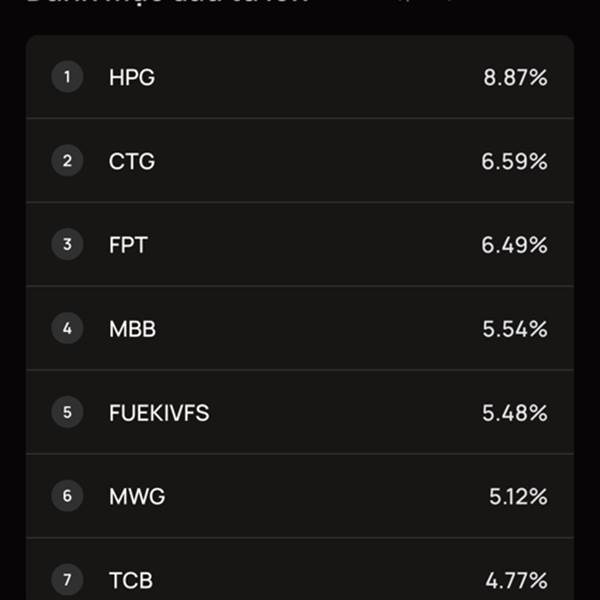Select the FPT ticker label
This screenshot has width=600, height=600.
128,245
